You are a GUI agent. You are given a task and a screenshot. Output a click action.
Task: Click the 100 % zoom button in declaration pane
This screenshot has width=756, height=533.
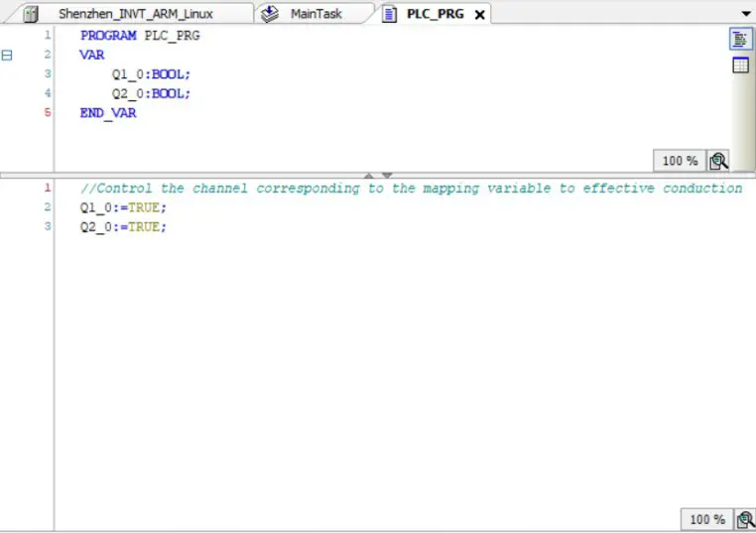[680, 161]
